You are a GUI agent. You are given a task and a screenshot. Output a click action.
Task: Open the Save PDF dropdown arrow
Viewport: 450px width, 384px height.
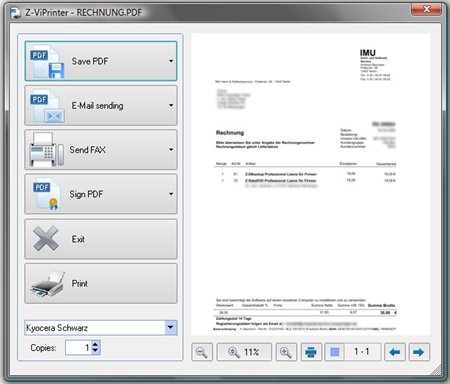tap(171, 61)
